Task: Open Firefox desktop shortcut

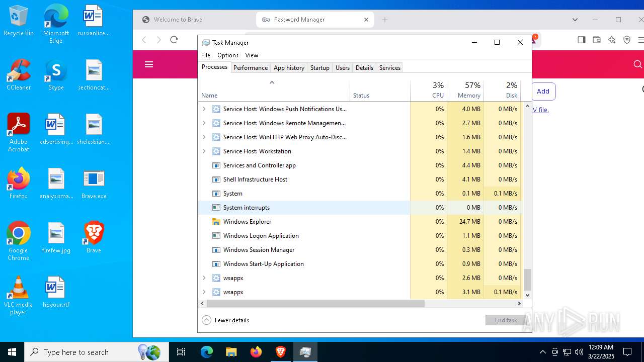Action: (x=19, y=184)
